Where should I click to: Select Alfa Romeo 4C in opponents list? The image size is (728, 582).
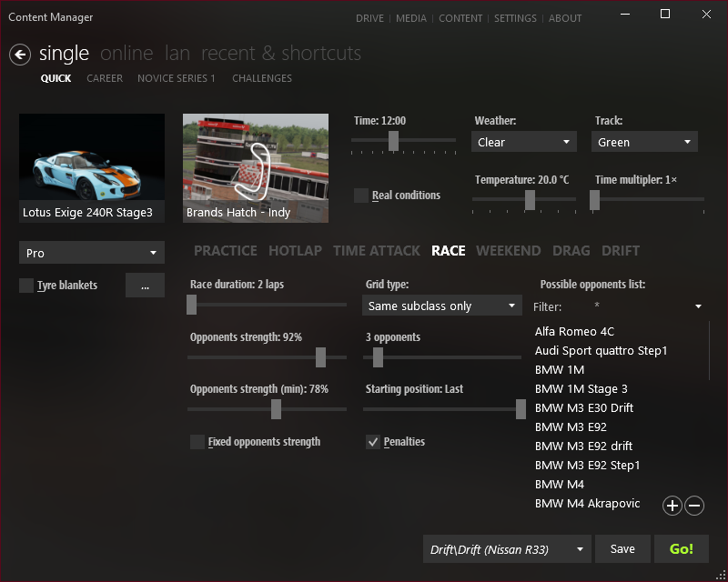pos(574,331)
